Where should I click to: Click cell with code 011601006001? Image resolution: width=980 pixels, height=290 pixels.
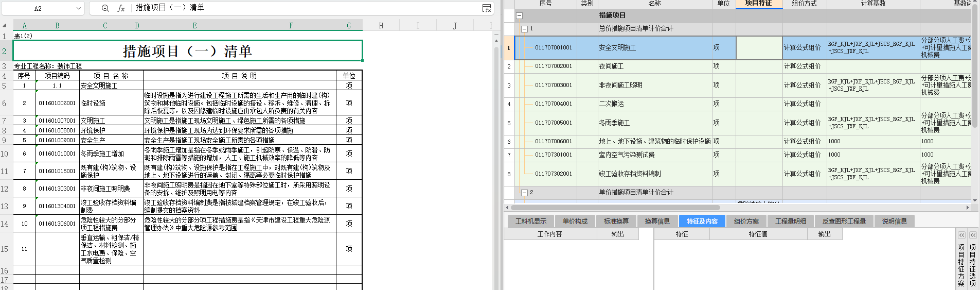57,103
